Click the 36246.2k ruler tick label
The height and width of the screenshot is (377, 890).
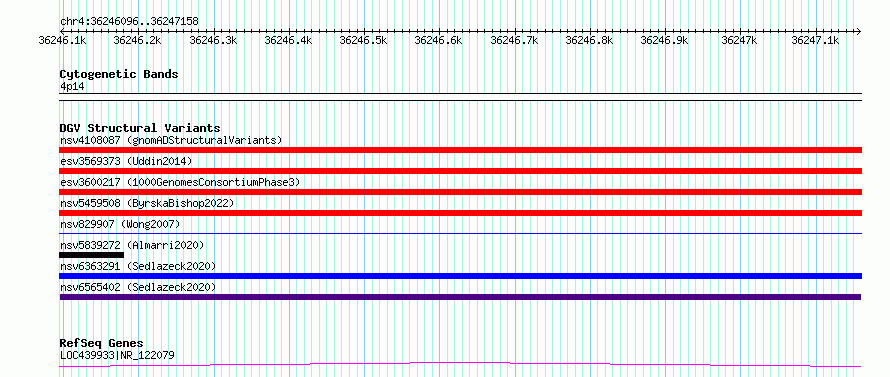pyautogui.click(x=137, y=40)
